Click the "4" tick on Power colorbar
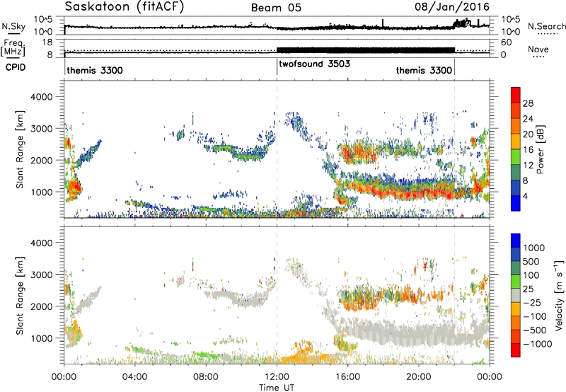Viewport: 566px width, 392px height. tap(525, 197)
